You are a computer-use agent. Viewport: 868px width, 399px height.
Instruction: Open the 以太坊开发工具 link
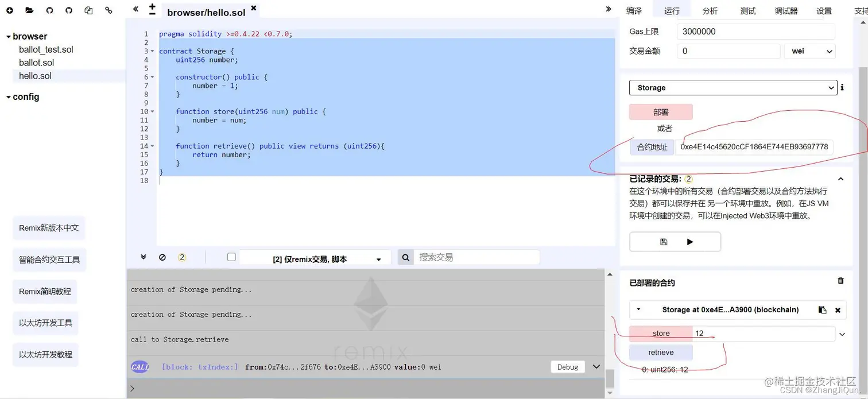click(x=45, y=323)
